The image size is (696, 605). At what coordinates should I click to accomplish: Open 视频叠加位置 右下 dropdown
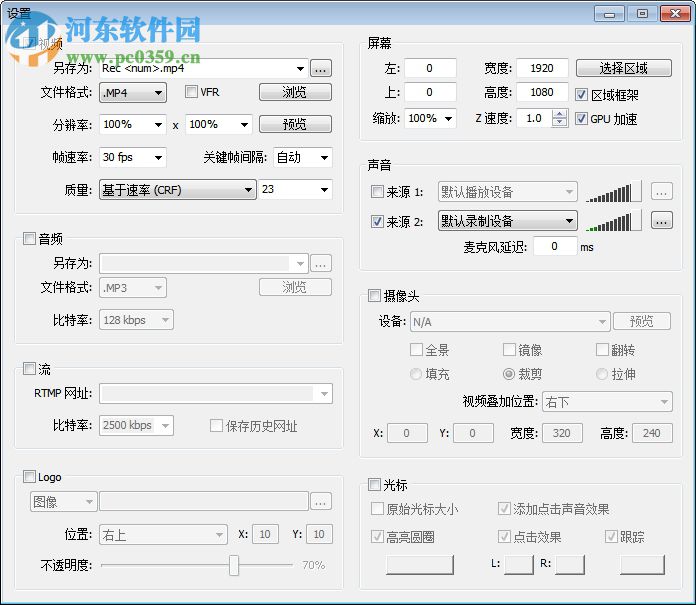click(x=607, y=402)
